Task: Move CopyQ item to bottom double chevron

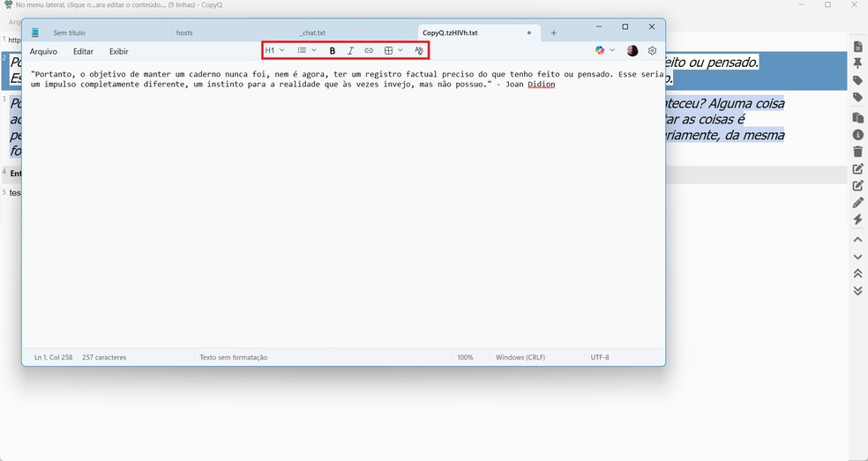Action: [x=857, y=291]
